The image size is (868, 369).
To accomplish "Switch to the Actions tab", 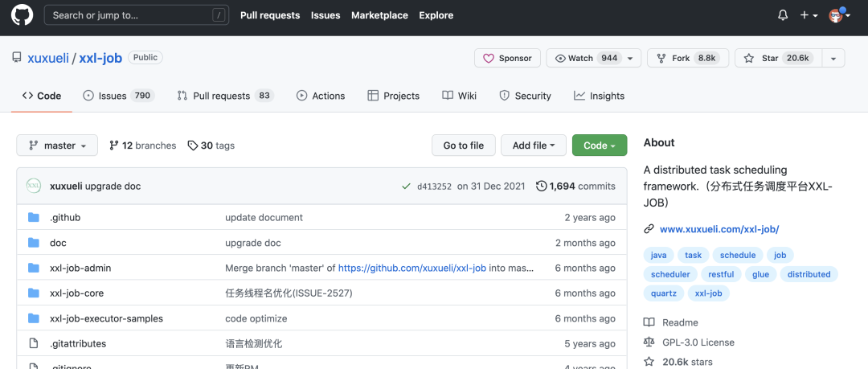I will pyautogui.click(x=321, y=96).
